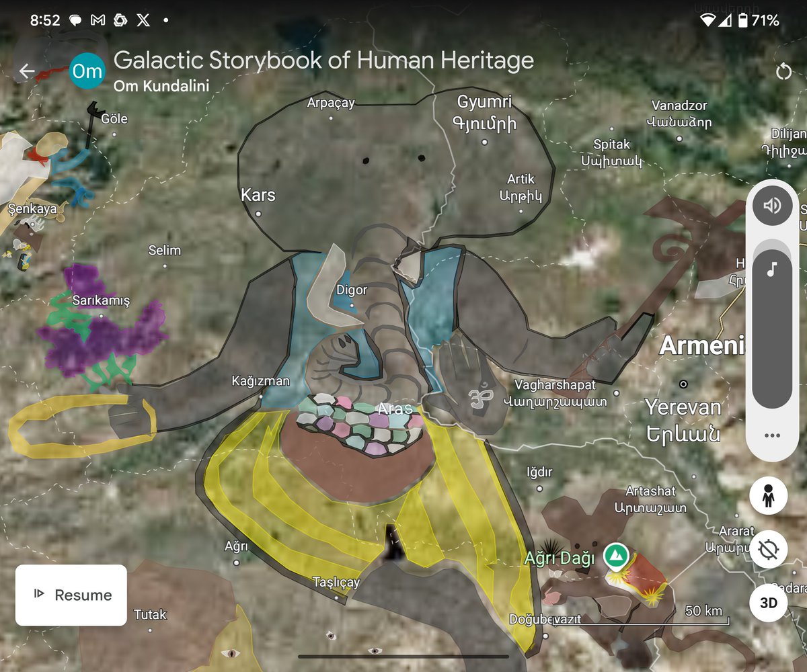The width and height of the screenshot is (807, 672).
Task: Open the X app notification icon
Action: [143, 20]
